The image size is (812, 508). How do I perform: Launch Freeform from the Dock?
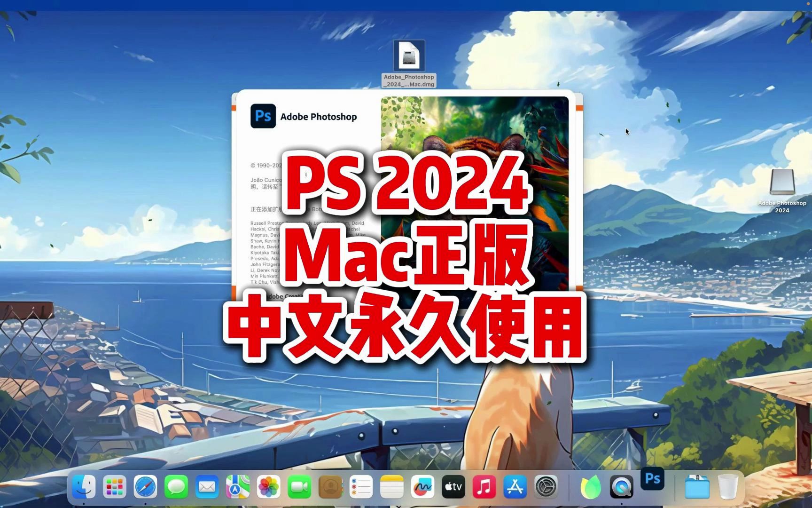422,486
